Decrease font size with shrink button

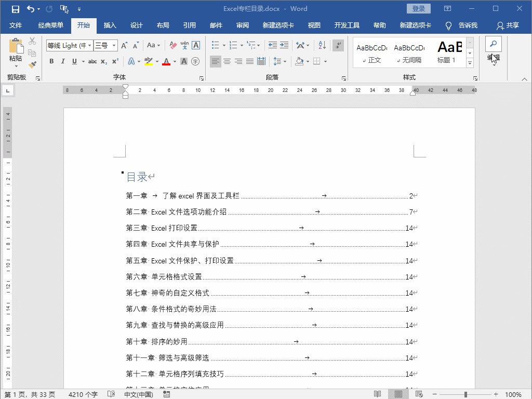(x=136, y=45)
